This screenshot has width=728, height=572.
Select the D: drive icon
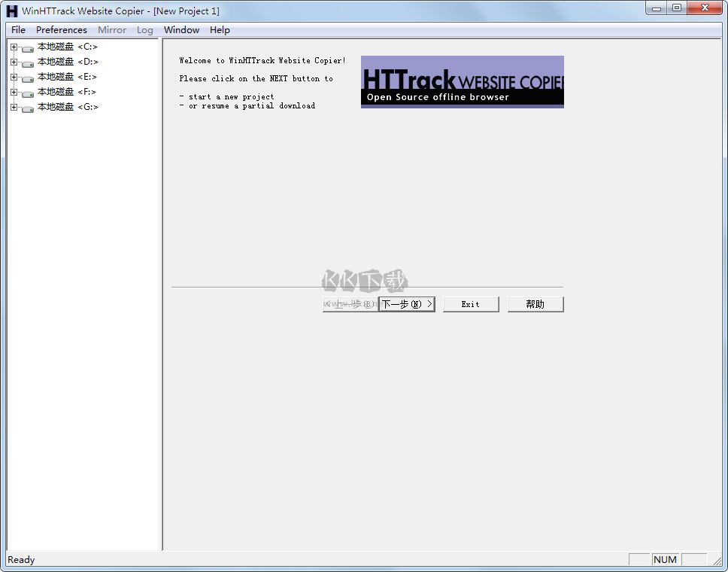tap(28, 62)
